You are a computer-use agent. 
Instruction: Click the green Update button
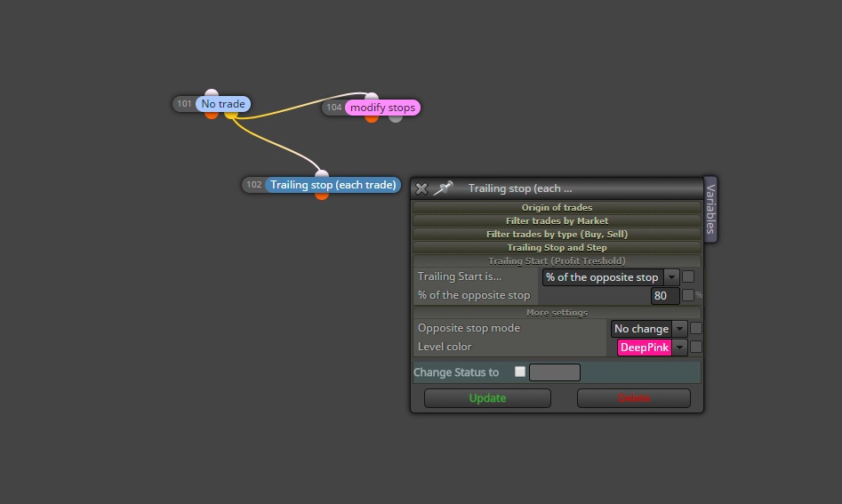[487, 398]
